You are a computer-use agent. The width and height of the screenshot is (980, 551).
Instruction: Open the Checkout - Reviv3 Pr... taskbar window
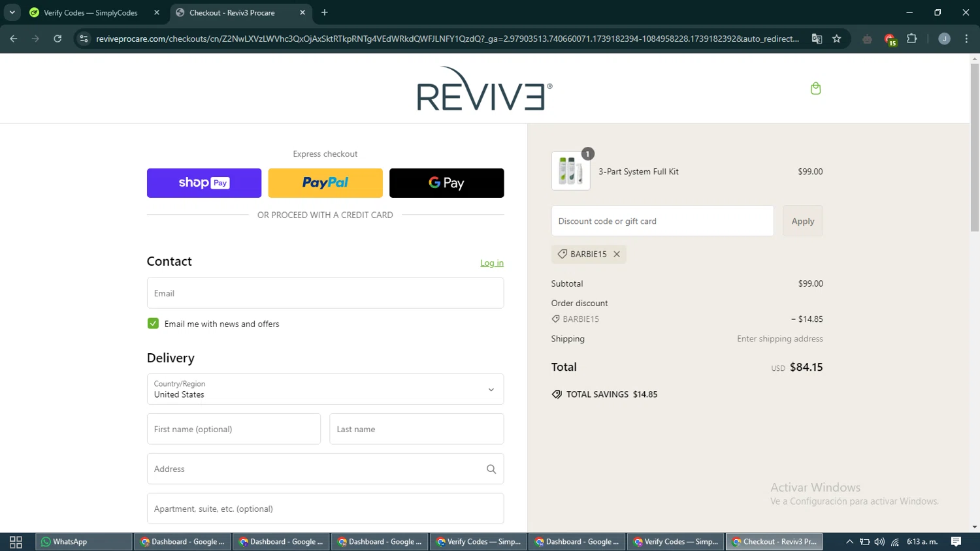tap(774, 542)
